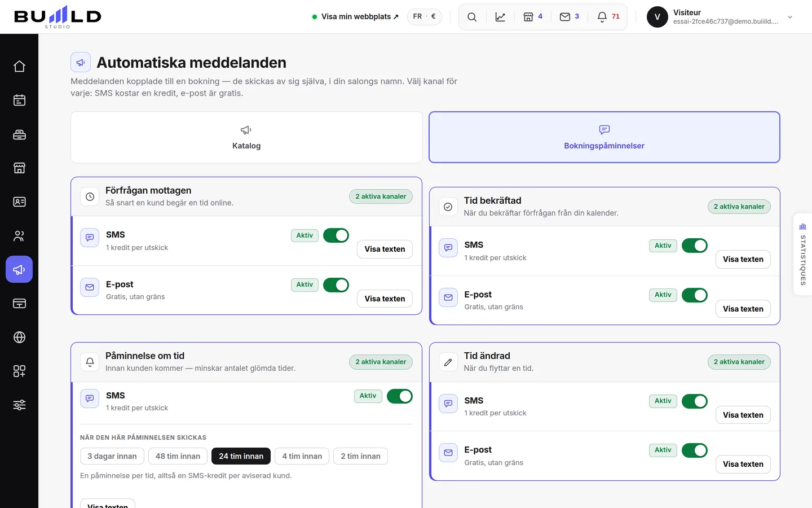Image resolution: width=812 pixels, height=508 pixels.
Task: Select the 2 tim innan option
Action: coord(361,456)
